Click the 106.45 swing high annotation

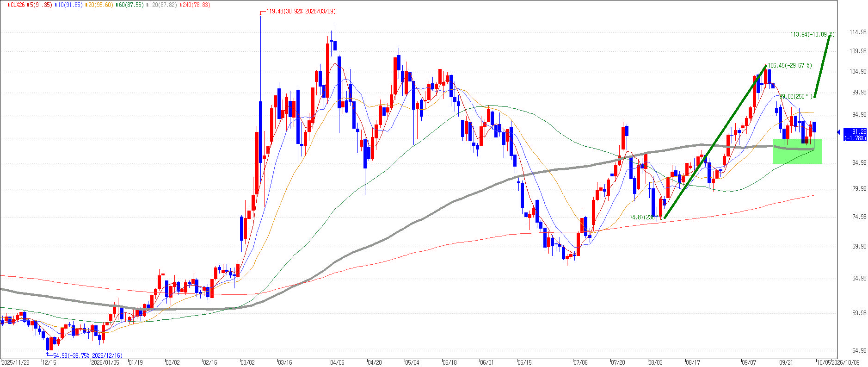[790, 66]
